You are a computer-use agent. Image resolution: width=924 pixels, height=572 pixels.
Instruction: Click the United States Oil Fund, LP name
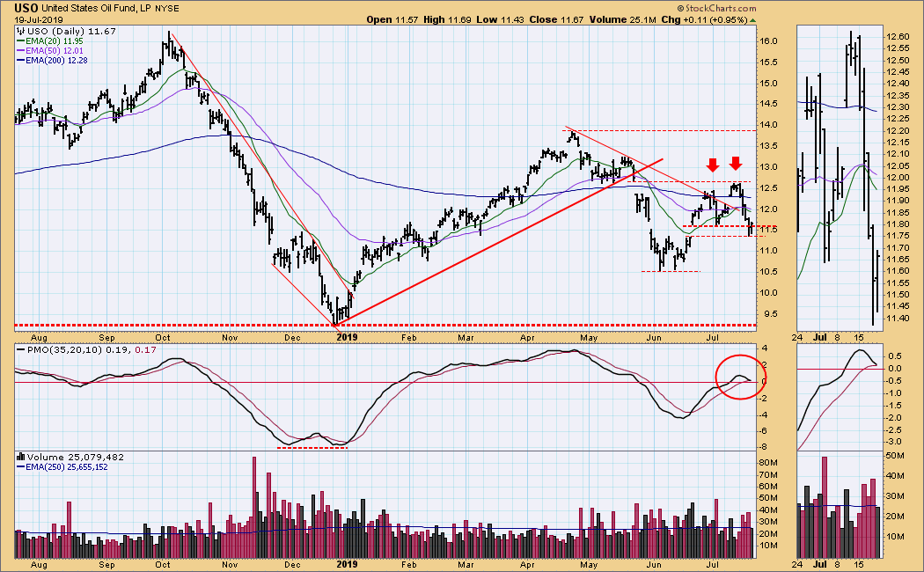click(97, 9)
